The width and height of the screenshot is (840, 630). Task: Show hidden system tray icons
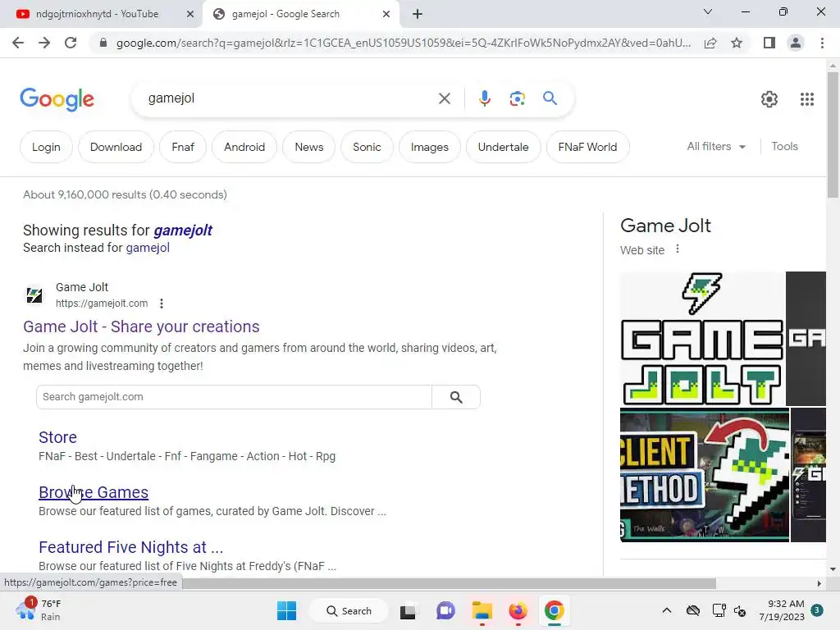click(x=666, y=610)
